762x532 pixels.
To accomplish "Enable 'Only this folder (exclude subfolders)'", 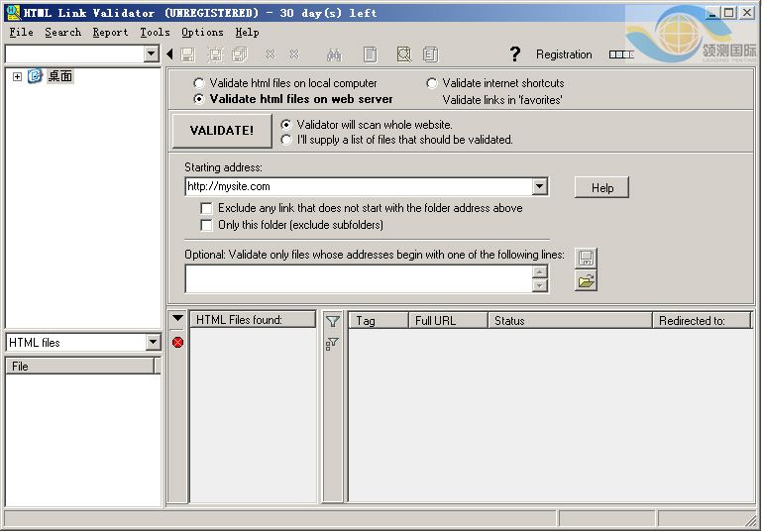I will point(206,225).
